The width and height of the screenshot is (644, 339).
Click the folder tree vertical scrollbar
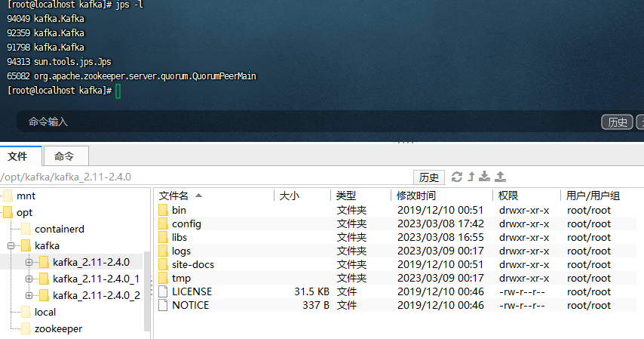pos(147,291)
